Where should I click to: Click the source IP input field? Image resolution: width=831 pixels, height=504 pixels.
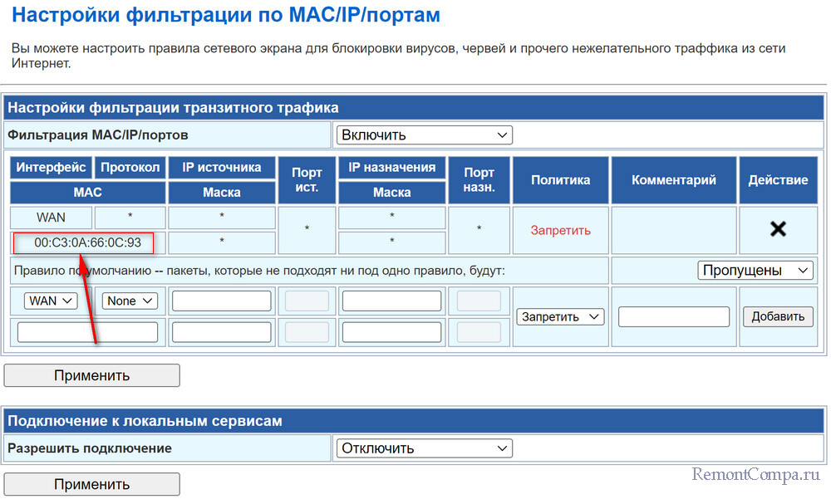[221, 301]
